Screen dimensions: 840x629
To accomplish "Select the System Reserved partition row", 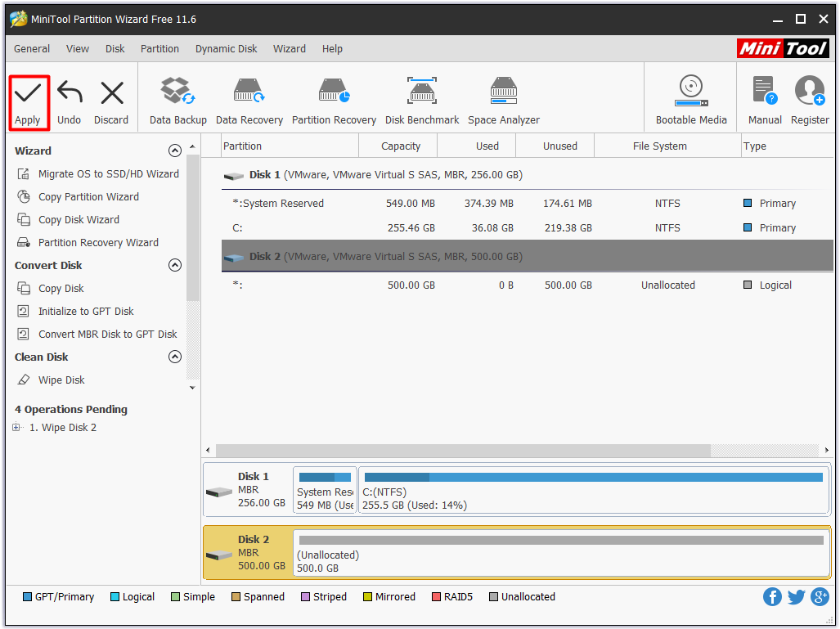I will pos(528,204).
